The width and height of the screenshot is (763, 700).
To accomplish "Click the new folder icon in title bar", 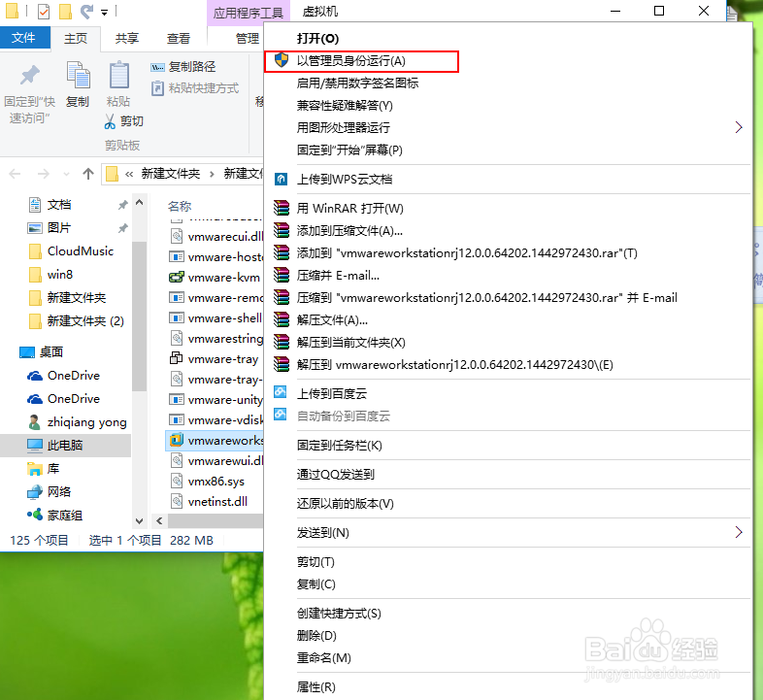I will (x=65, y=11).
